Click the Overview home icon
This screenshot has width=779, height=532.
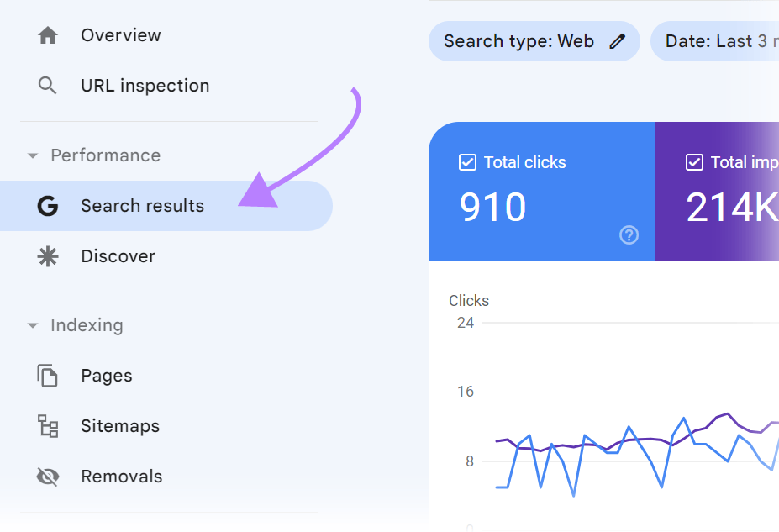(48, 35)
